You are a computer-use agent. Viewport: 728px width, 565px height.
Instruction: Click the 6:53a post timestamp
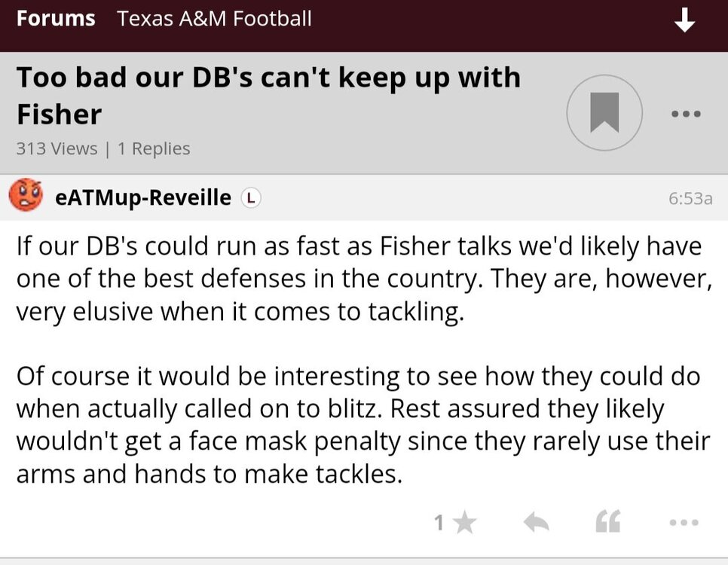click(x=690, y=198)
